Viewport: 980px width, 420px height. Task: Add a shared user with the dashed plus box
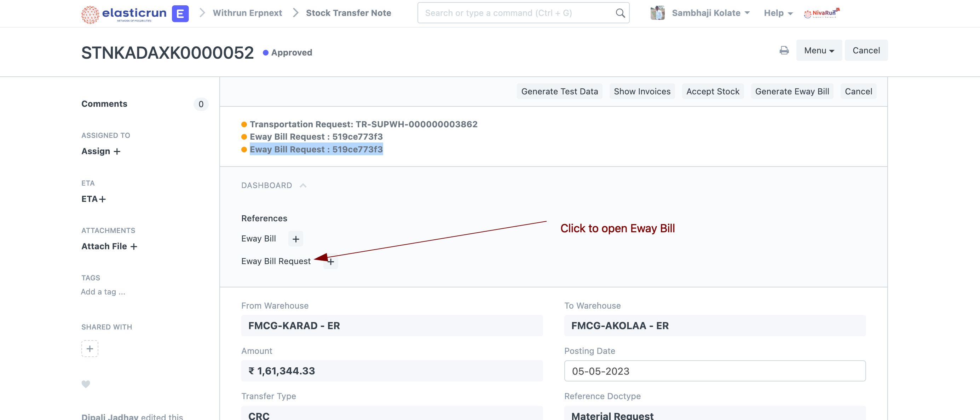[x=90, y=349]
